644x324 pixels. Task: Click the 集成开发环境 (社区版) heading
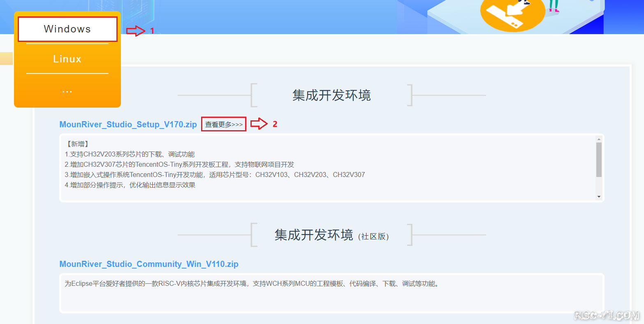331,235
